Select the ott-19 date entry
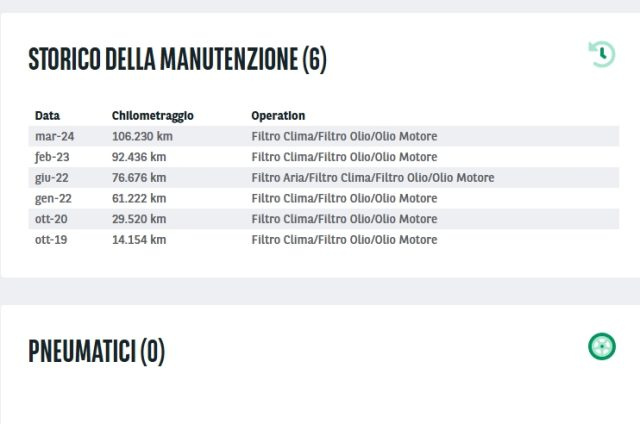 click(51, 240)
